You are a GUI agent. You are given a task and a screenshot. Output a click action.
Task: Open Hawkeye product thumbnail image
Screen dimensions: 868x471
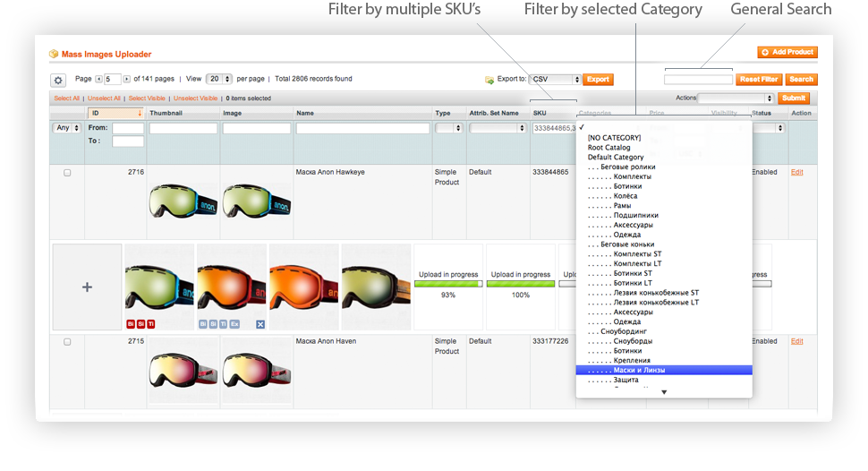click(183, 201)
